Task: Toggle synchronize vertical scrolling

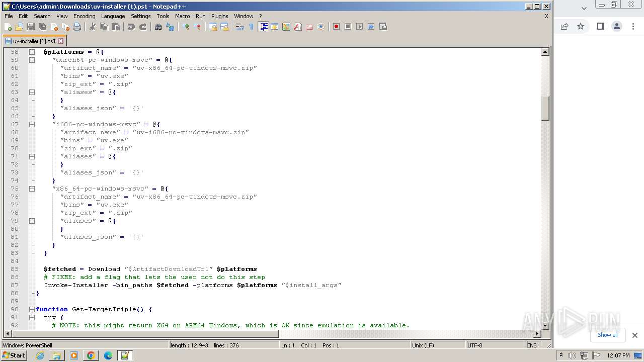Action: [213, 27]
